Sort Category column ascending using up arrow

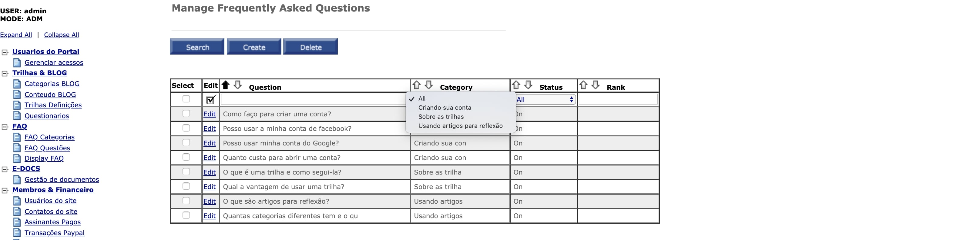coord(417,85)
